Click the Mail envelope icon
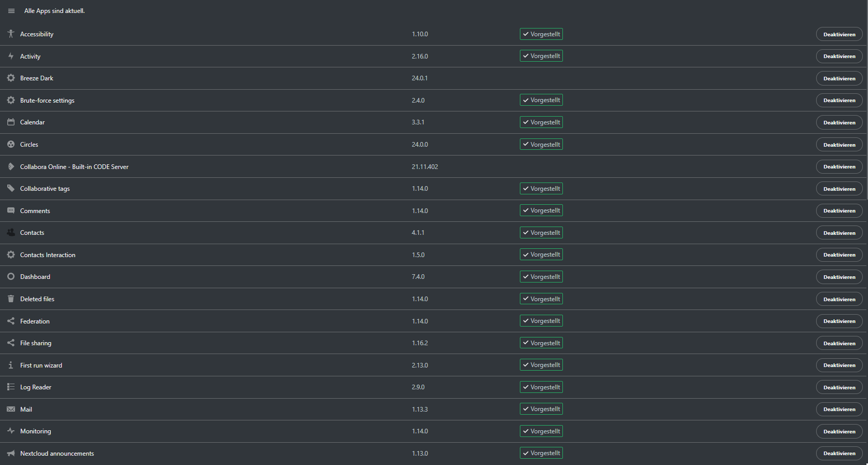The height and width of the screenshot is (465, 868). coord(11,409)
